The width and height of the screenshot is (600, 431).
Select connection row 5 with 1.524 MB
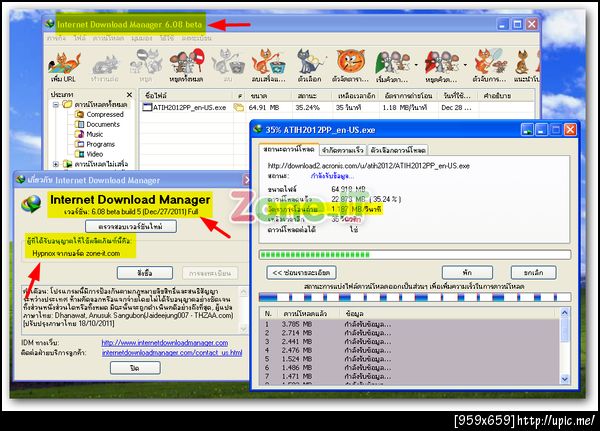409,359
